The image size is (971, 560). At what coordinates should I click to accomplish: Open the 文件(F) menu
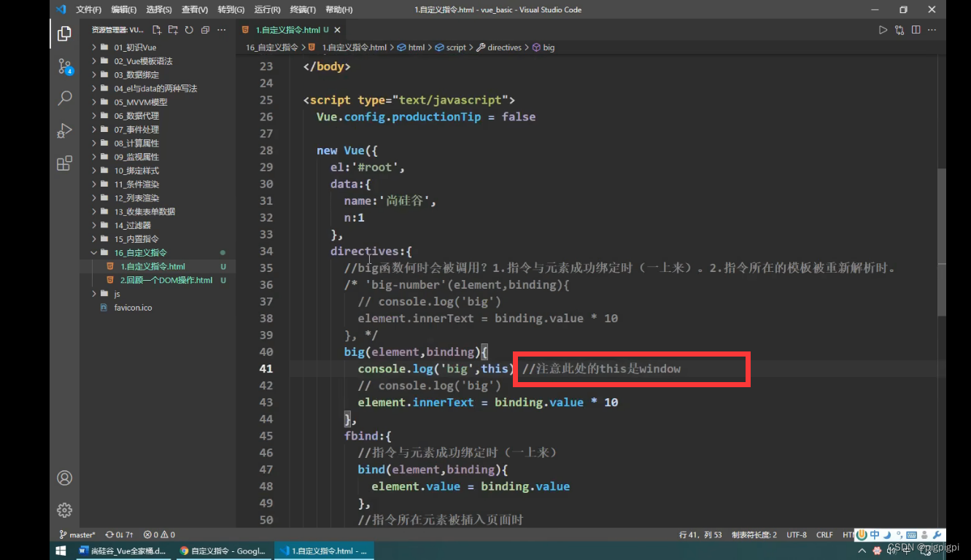(88, 9)
